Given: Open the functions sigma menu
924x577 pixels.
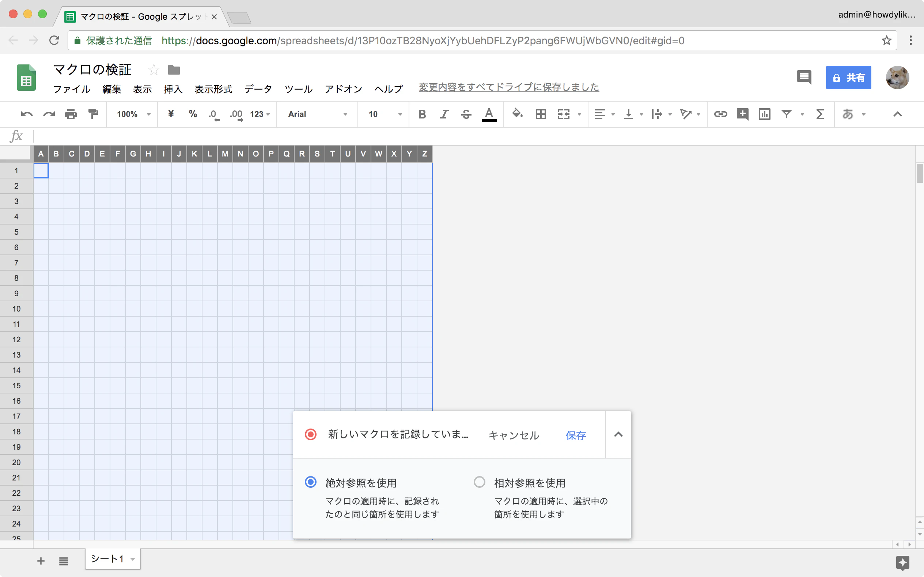Looking at the screenshot, I should [x=820, y=114].
